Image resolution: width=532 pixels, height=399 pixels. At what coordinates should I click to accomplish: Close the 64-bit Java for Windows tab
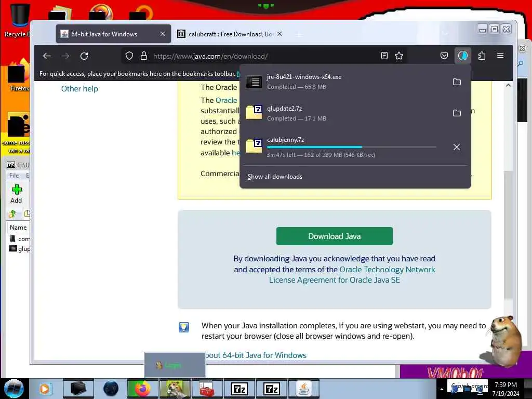point(163,34)
